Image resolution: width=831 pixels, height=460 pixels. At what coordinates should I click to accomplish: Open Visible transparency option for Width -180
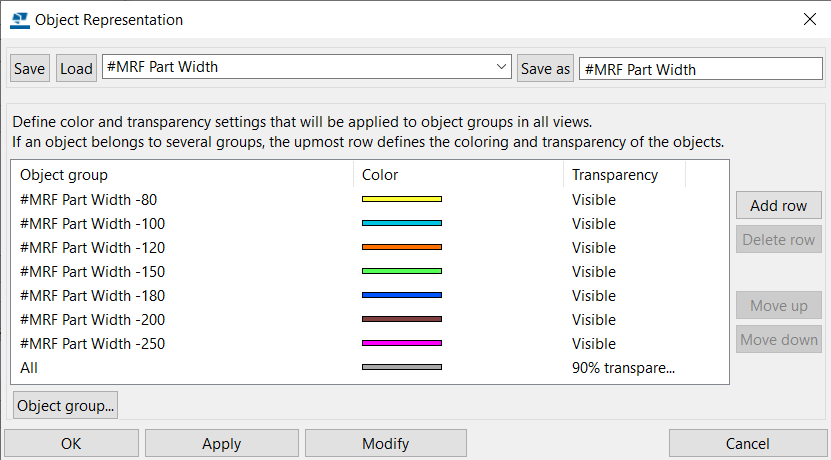click(x=594, y=296)
